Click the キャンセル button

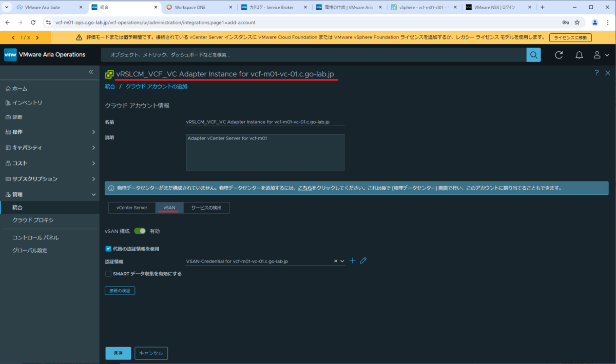pos(151,353)
